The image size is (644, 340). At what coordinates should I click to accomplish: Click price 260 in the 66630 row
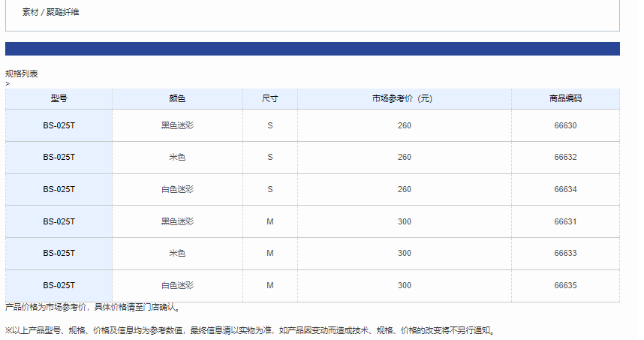click(404, 125)
